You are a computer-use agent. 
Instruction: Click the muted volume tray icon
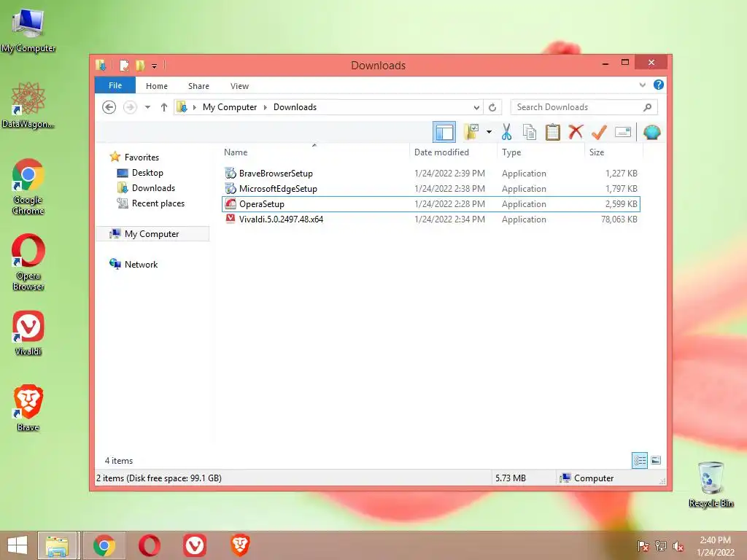[x=678, y=546]
